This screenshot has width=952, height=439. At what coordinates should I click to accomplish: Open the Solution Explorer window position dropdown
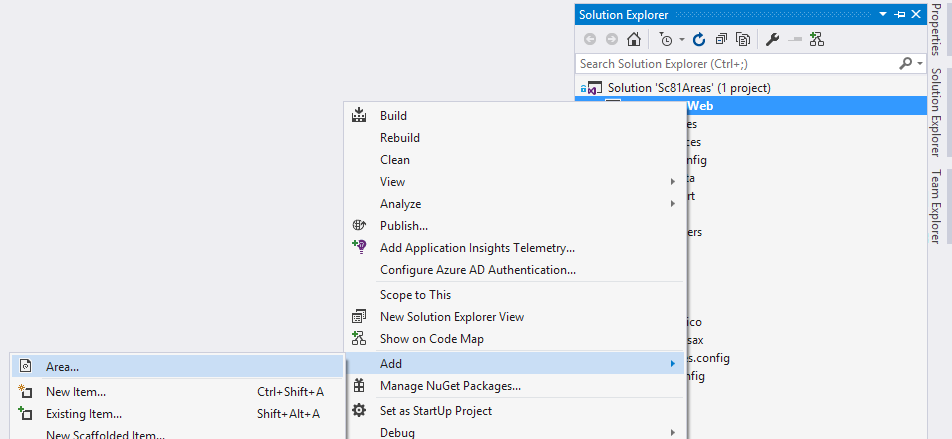coord(882,15)
